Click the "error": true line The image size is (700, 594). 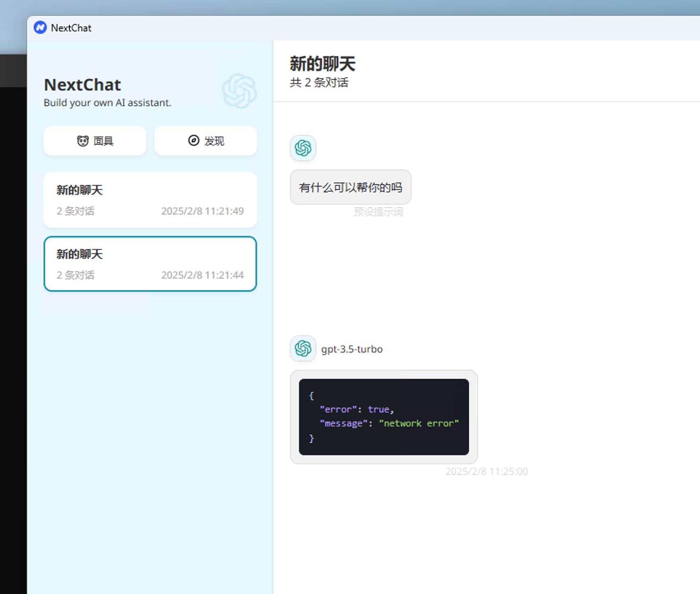(357, 410)
